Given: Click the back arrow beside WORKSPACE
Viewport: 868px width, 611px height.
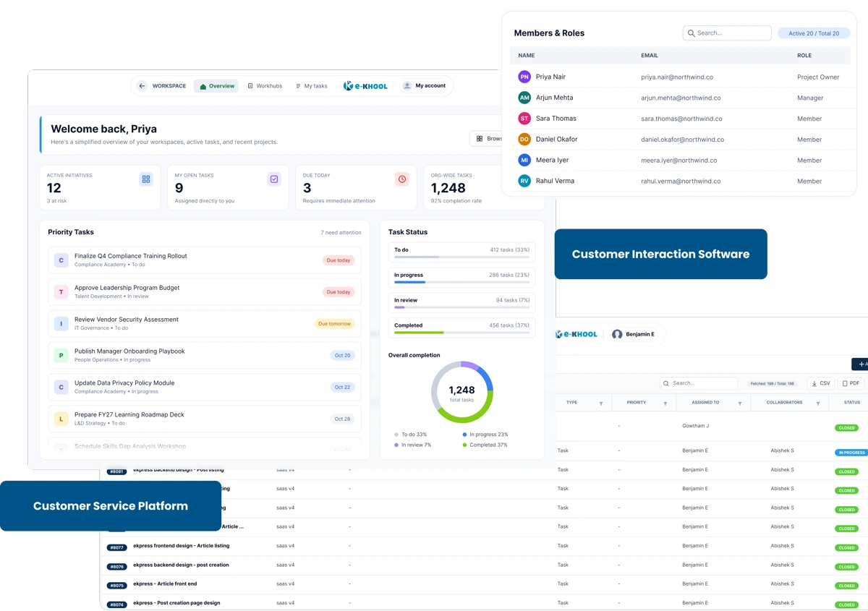Looking at the screenshot, I should point(142,86).
